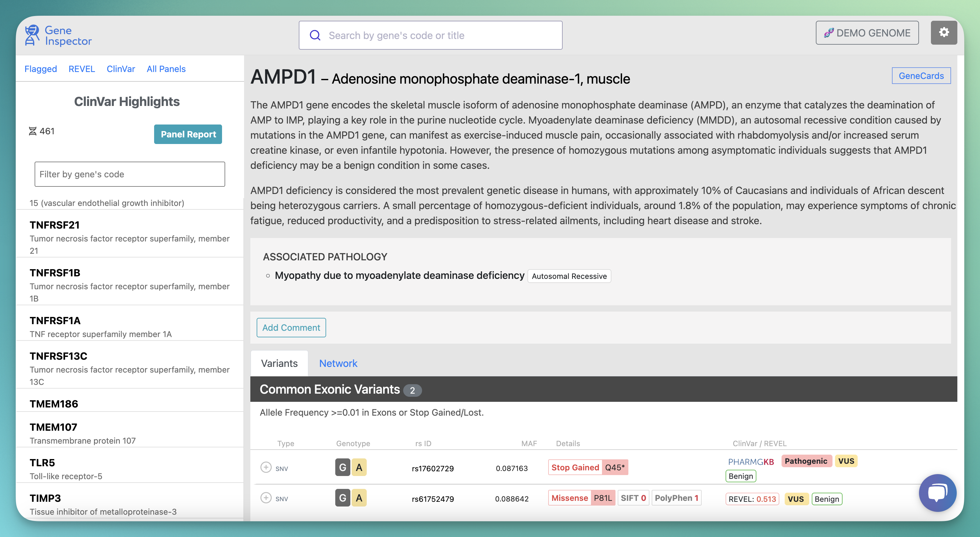The height and width of the screenshot is (537, 980).
Task: Click the Common Exonic Variants header
Action: 603,389
